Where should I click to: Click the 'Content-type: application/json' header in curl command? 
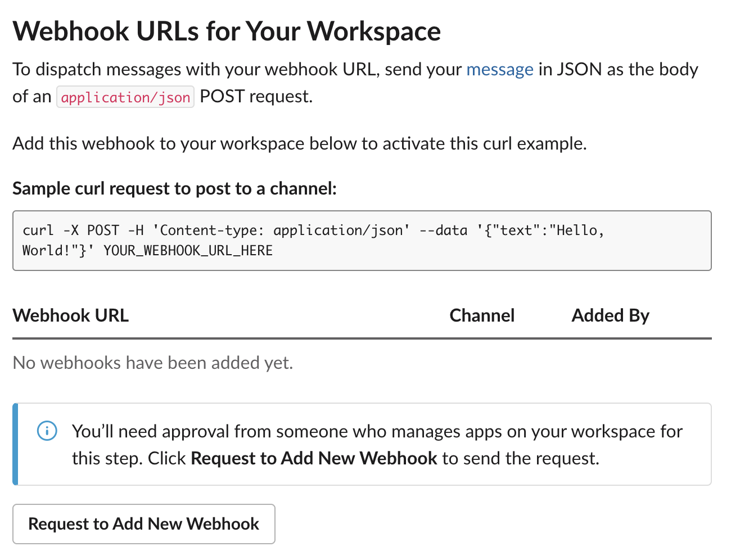click(281, 231)
